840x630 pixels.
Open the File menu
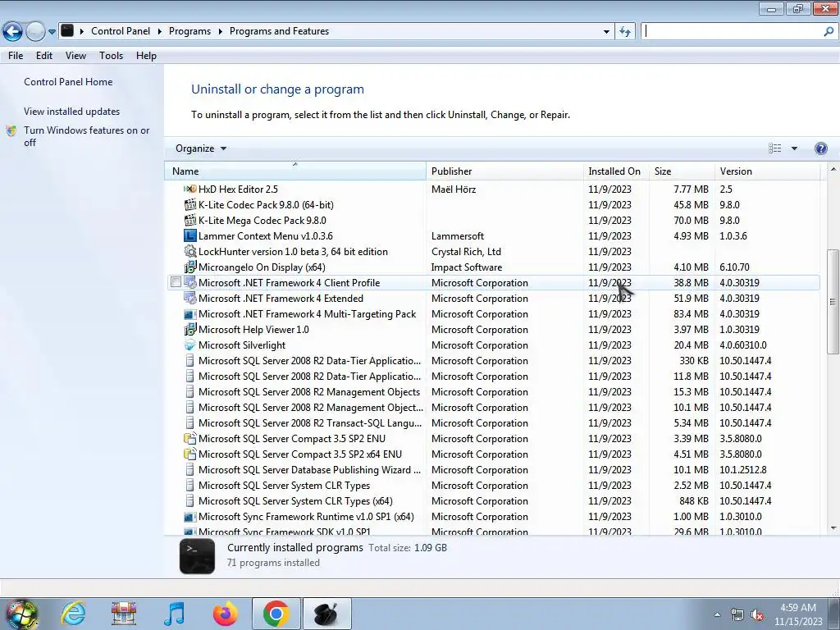pyautogui.click(x=16, y=56)
